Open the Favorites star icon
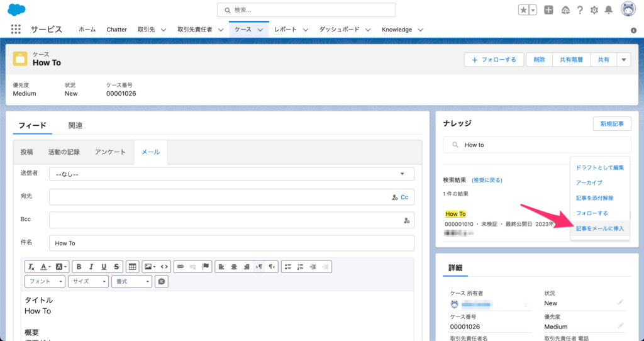The width and height of the screenshot is (644, 341). tap(523, 10)
